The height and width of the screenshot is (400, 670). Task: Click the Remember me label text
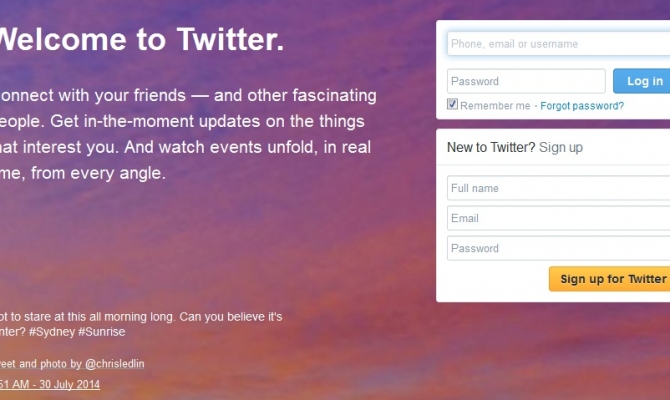pyautogui.click(x=495, y=105)
